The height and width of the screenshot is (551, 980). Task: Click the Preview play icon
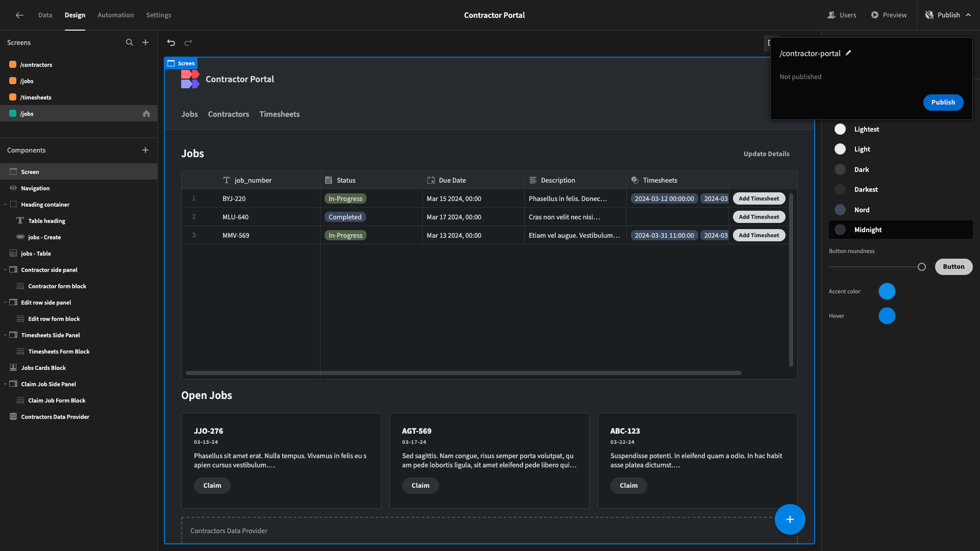tap(875, 15)
